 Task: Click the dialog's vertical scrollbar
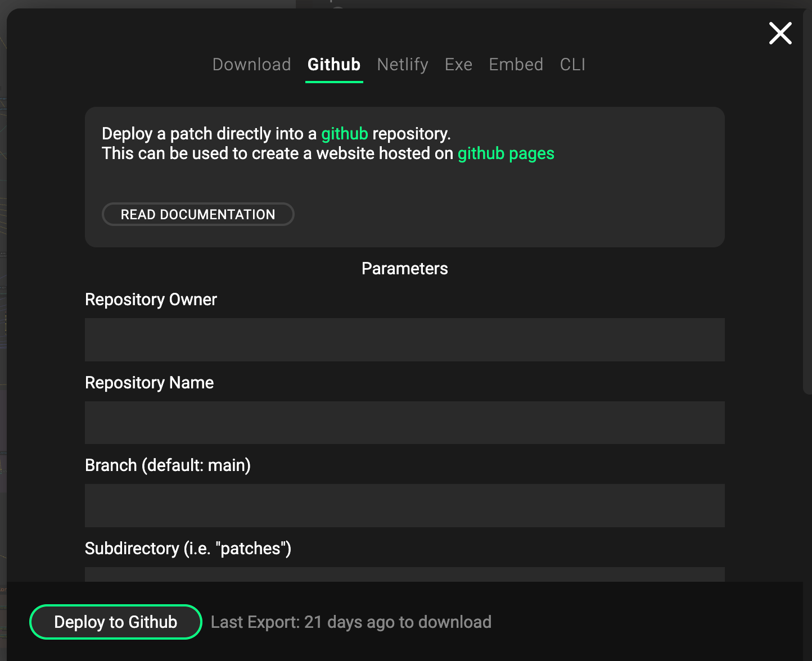coord(808,202)
